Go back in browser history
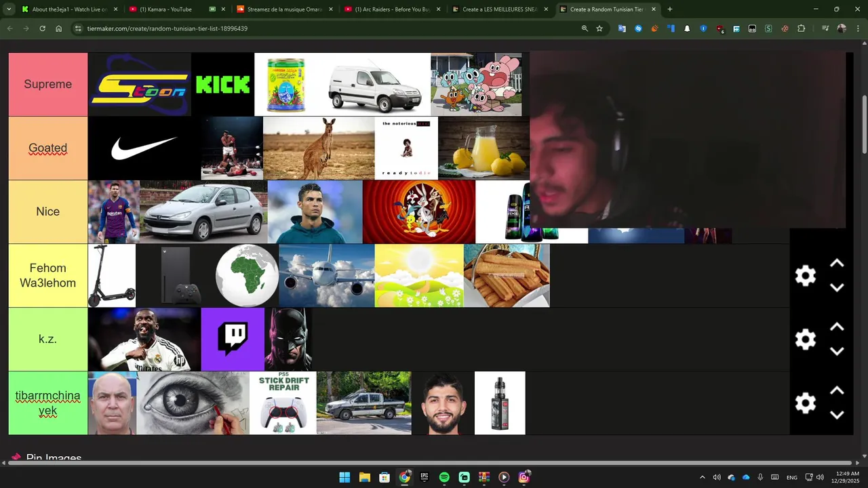The height and width of the screenshot is (488, 868). click(x=9, y=28)
